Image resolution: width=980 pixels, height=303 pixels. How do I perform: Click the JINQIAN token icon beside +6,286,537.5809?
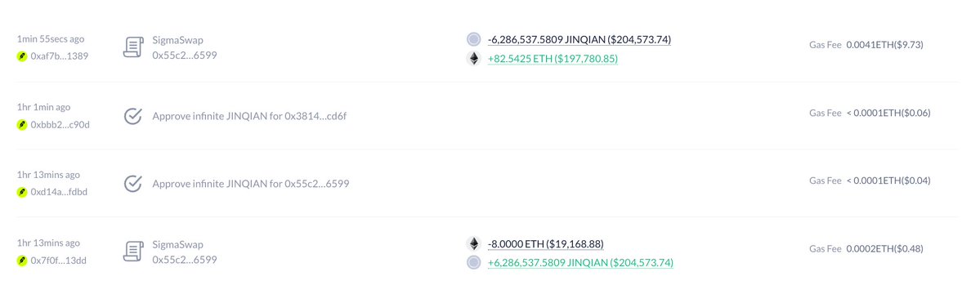(x=474, y=262)
